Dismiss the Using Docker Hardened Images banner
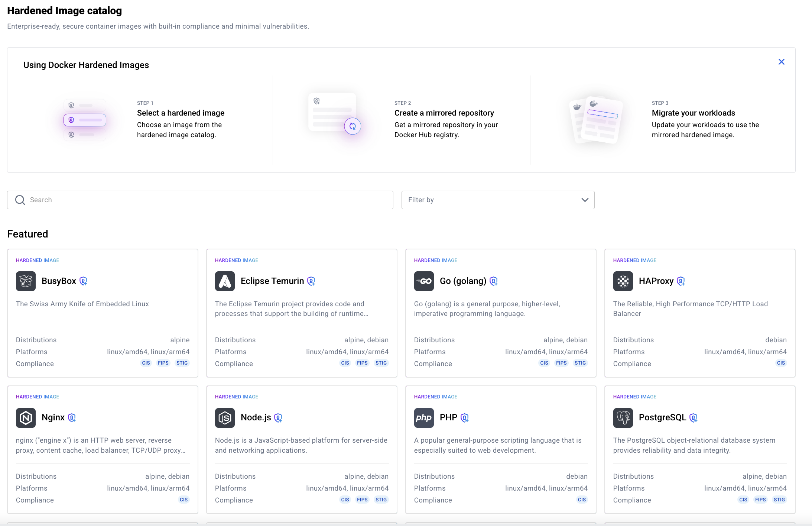Viewport: 812px width, 530px height. coord(782,62)
